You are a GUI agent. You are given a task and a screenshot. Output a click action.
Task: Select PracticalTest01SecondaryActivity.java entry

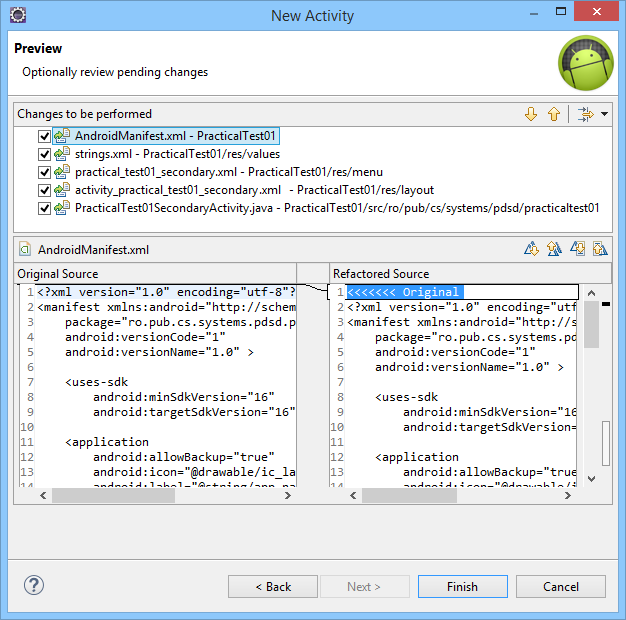(x=337, y=208)
